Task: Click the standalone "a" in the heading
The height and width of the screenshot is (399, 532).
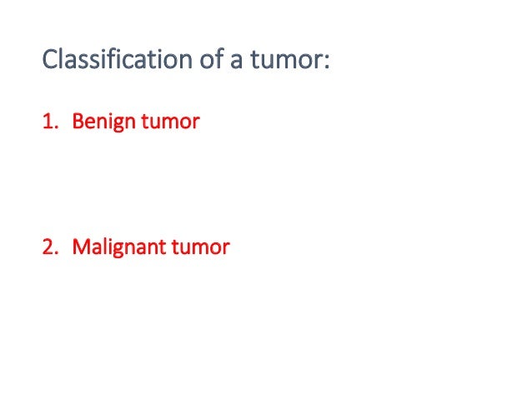Action: pyautogui.click(x=237, y=61)
